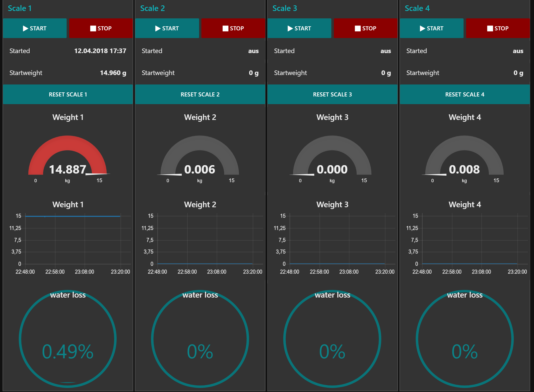Screen dimensions: 534x392
Task: Click the Weight 1 gauge heading
Action: [x=68, y=117]
